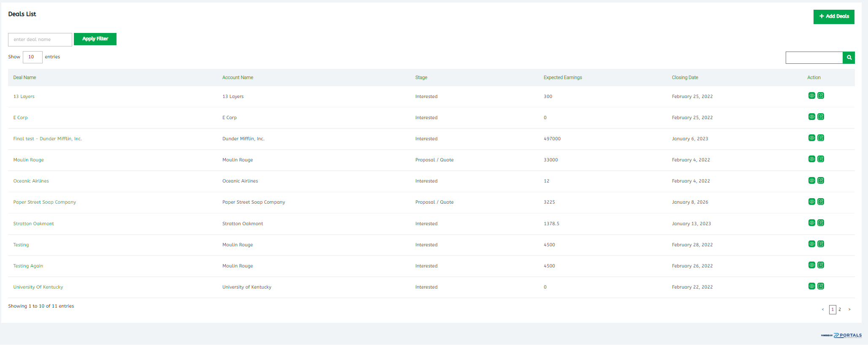Click the table search text box

click(x=814, y=57)
